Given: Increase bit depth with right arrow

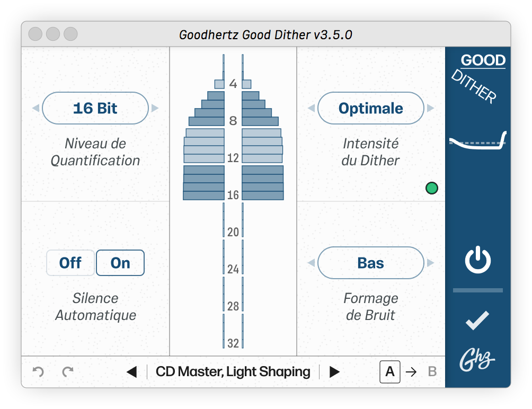Looking at the screenshot, I should (155, 108).
